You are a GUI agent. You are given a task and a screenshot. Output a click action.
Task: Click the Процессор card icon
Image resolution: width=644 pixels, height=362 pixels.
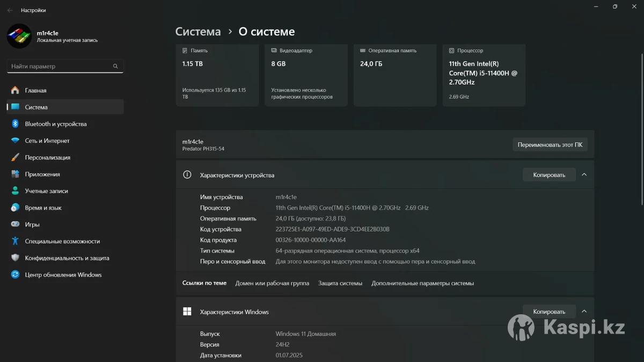pyautogui.click(x=452, y=50)
